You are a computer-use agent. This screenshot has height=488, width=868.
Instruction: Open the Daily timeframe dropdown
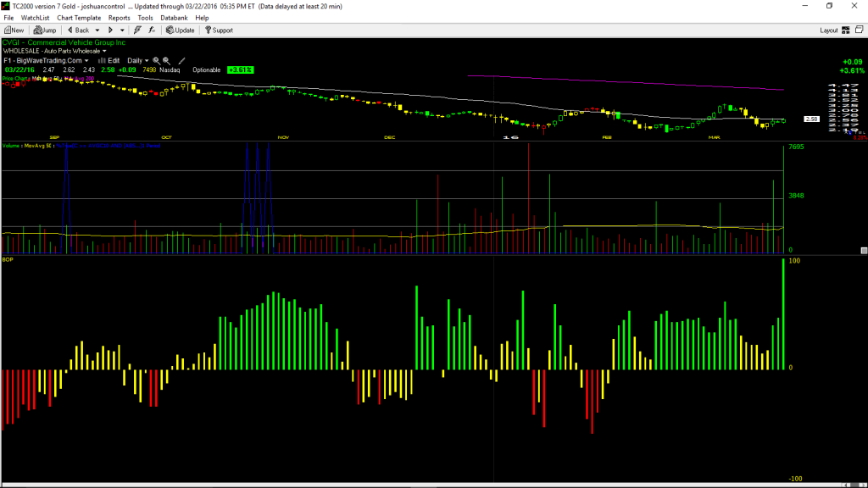pos(138,61)
